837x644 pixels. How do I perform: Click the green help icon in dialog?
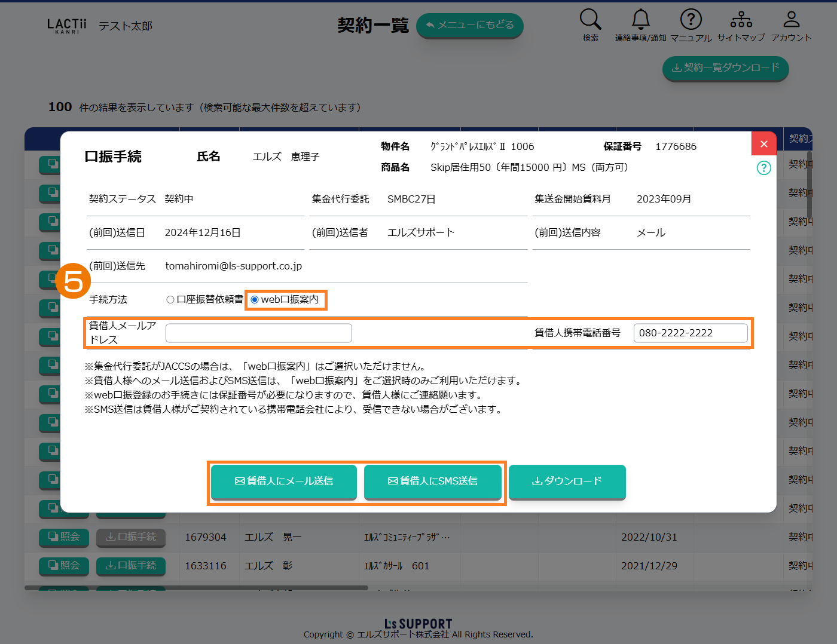[763, 168]
